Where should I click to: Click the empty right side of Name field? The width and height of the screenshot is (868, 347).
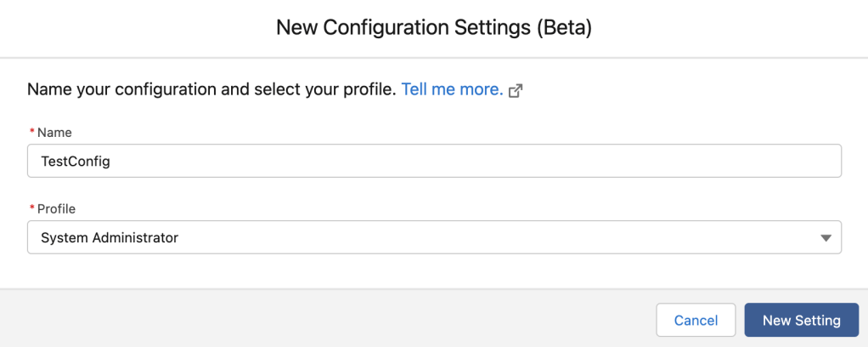[679, 161]
